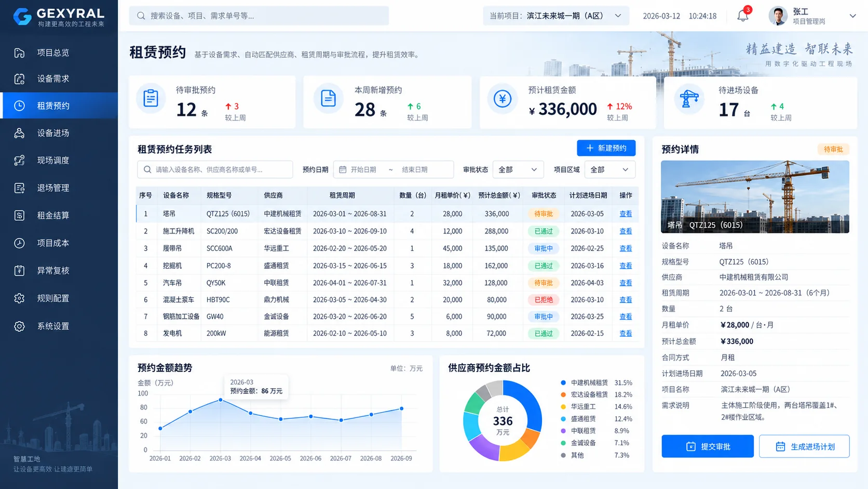Click the 预计租赁金额 yen icon

coord(502,98)
